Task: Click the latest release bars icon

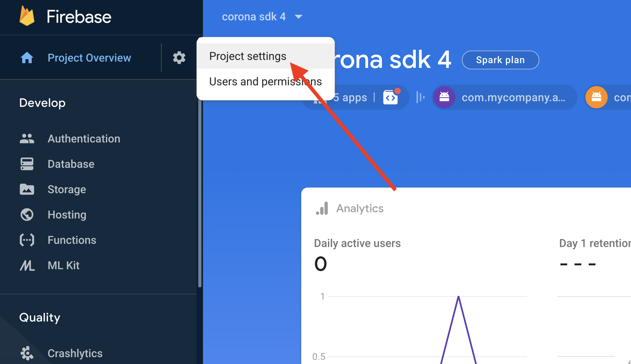Action: coord(420,97)
